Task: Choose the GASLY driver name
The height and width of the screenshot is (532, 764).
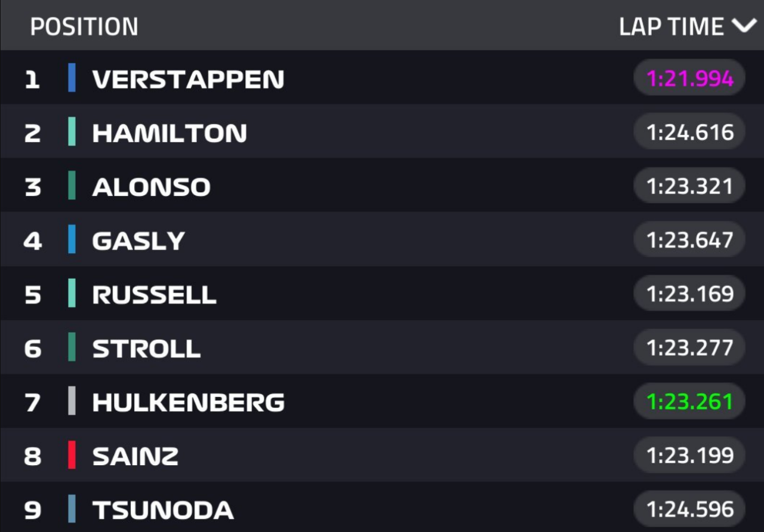Action: coord(138,241)
